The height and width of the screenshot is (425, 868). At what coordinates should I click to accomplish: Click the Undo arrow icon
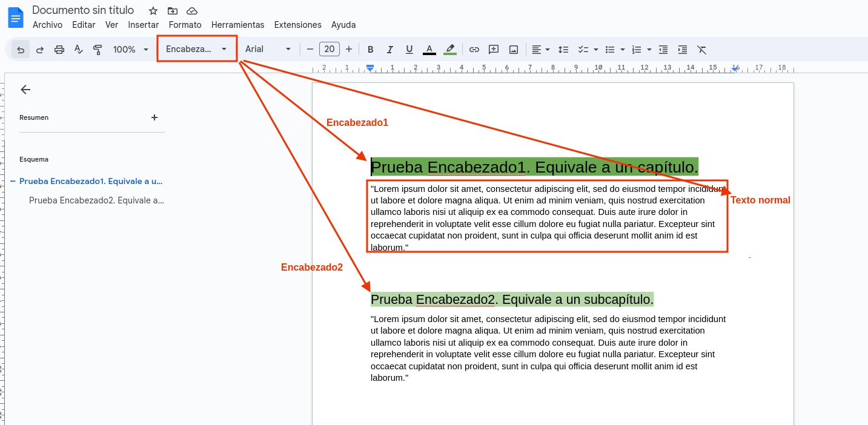tap(21, 50)
